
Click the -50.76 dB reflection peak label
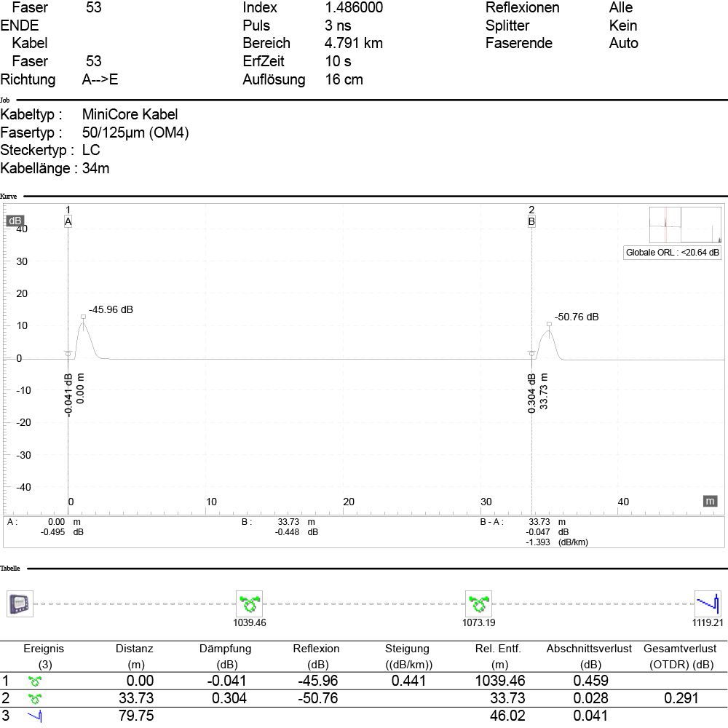tap(577, 317)
